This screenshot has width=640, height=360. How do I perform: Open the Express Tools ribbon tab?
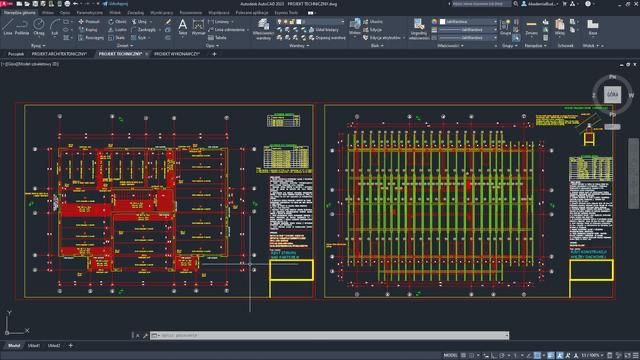[x=286, y=13]
